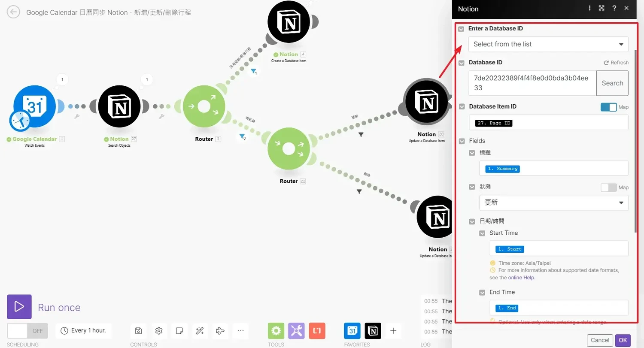Image resolution: width=644 pixels, height=348 pixels.
Task: Open the panel's three-dot menu
Action: [x=589, y=8]
